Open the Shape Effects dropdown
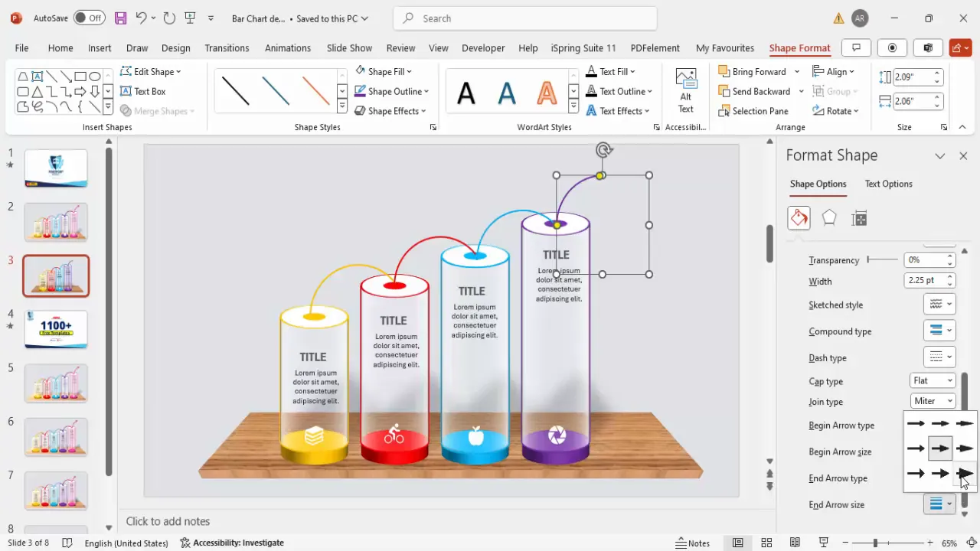The width and height of the screenshot is (980, 551). [390, 111]
